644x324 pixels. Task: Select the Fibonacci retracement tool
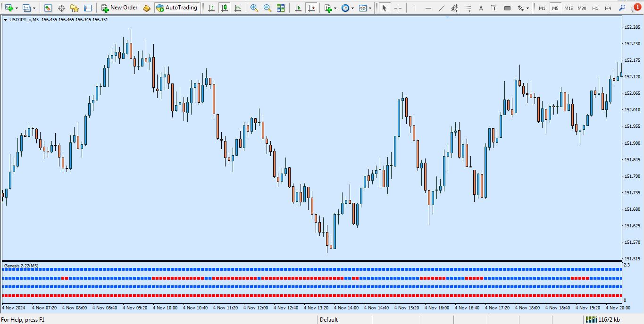click(468, 8)
